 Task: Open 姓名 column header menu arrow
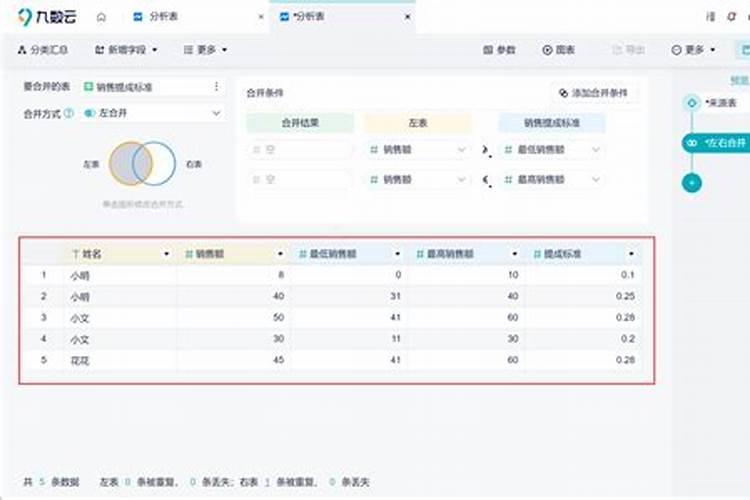[x=166, y=254]
